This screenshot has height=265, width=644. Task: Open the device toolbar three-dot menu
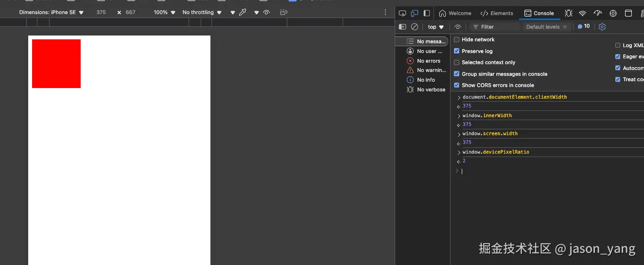[386, 12]
